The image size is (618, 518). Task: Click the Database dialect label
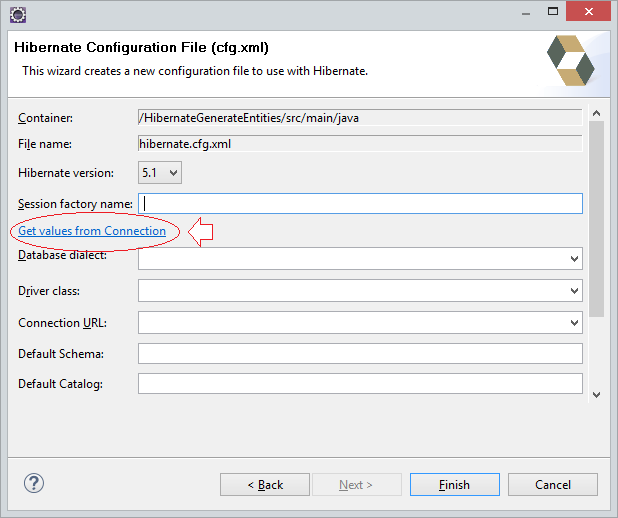(x=62, y=255)
